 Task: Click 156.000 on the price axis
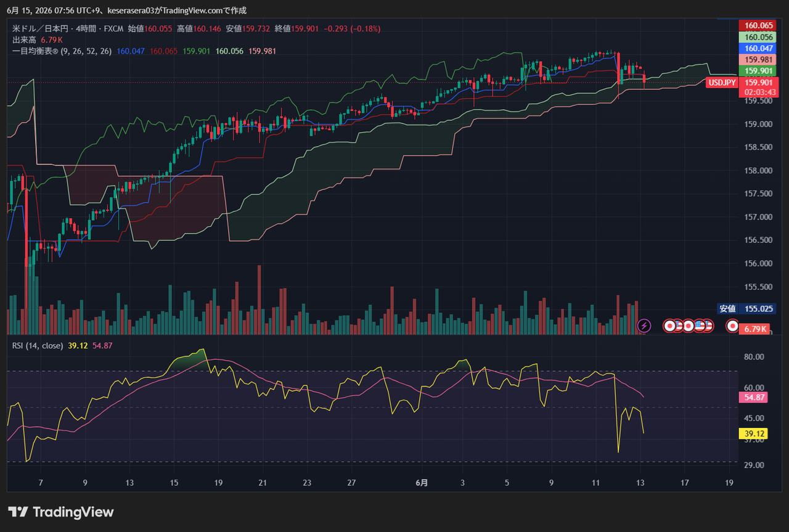coord(757,264)
